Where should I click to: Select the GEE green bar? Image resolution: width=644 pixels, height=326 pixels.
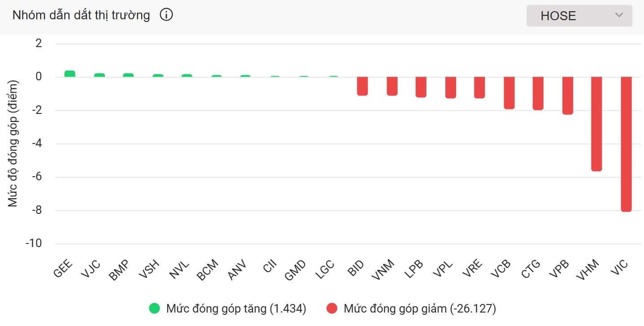70,74
